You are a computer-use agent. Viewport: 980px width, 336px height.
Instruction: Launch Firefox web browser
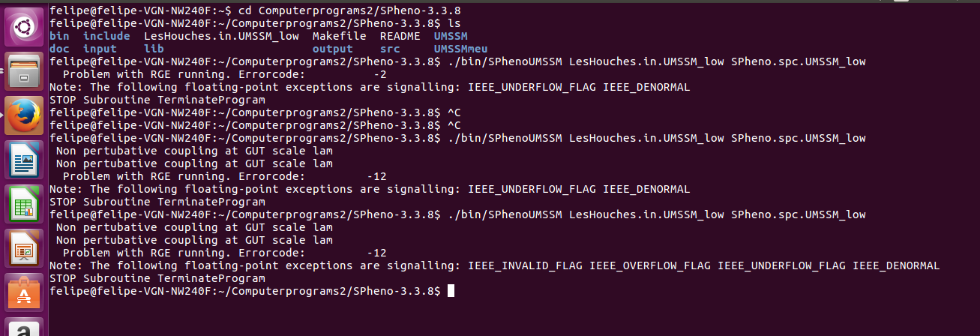pyautogui.click(x=23, y=115)
